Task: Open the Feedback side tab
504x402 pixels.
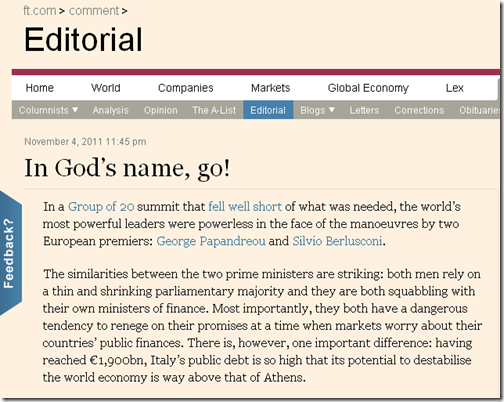Action: point(10,253)
